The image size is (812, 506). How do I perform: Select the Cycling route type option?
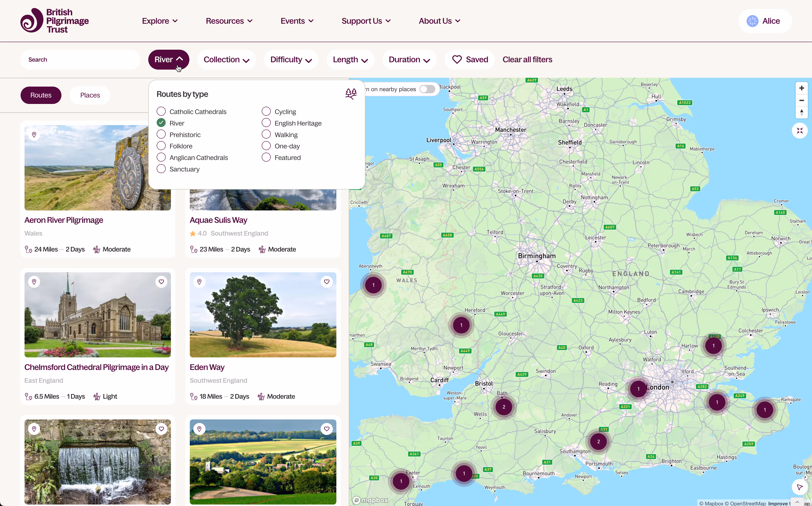tap(266, 112)
